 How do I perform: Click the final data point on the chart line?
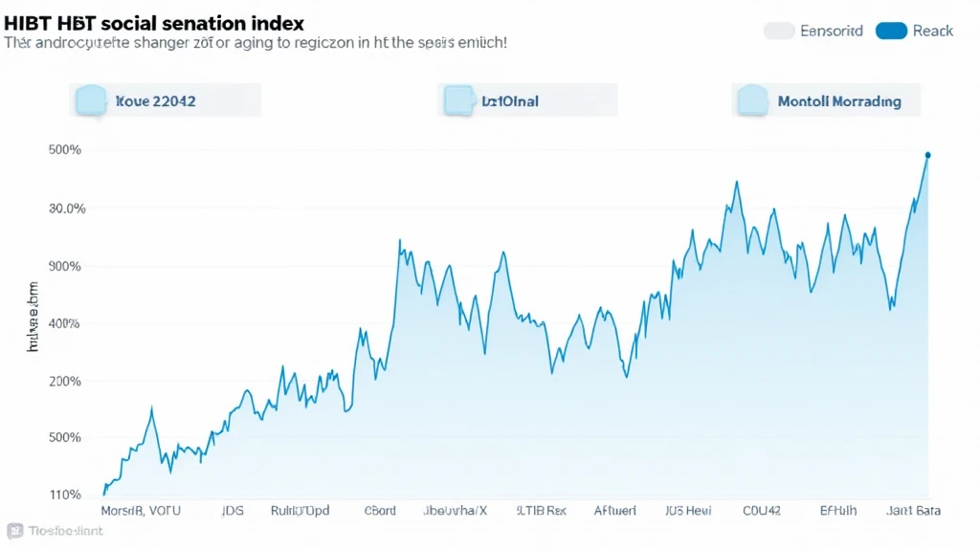(927, 155)
